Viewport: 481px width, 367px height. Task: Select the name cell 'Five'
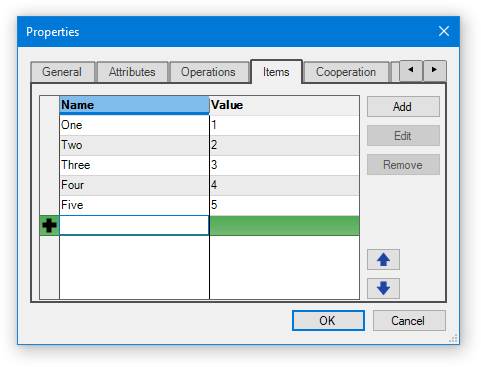[x=134, y=205]
